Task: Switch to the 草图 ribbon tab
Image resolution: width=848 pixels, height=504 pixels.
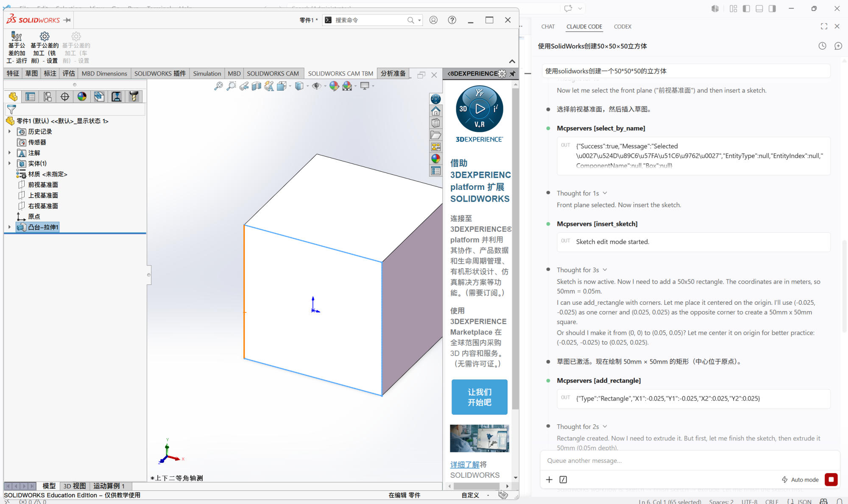Action: coord(31,74)
